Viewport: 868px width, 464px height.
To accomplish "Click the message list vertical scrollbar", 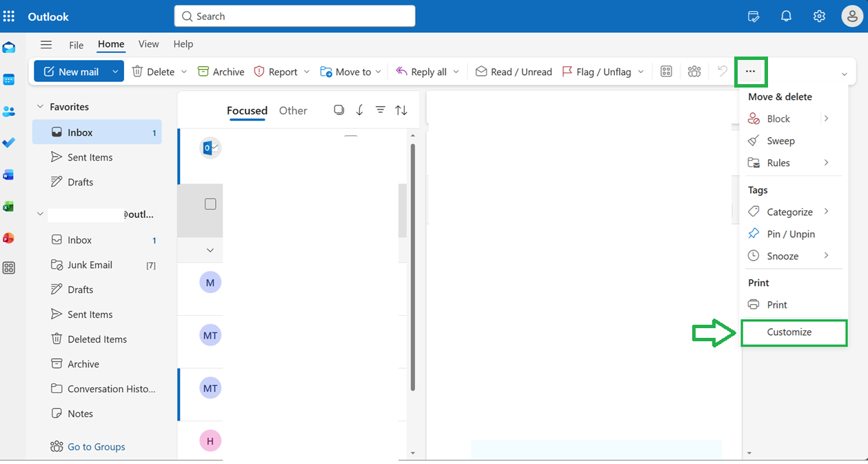I will [413, 266].
